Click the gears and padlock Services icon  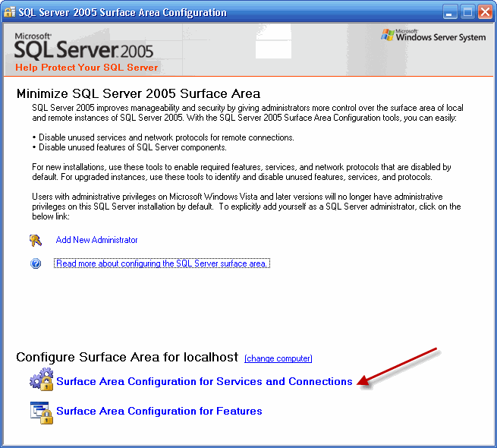42,379
